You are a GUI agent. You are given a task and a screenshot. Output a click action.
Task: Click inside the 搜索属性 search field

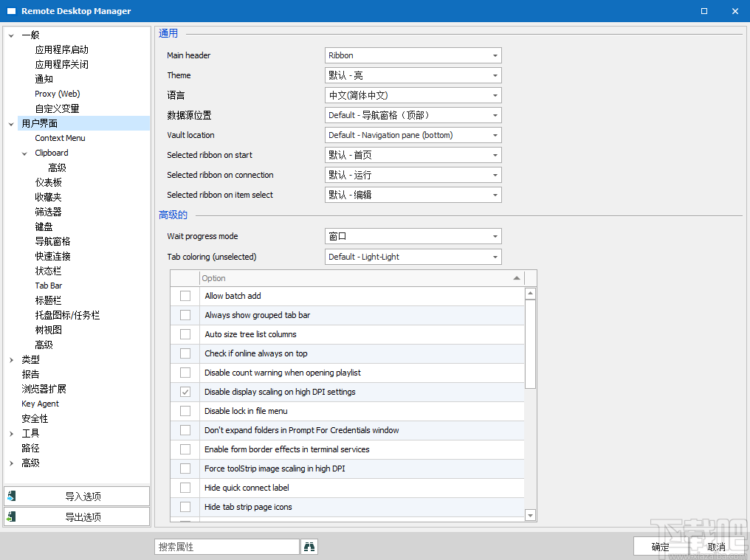[x=227, y=546]
